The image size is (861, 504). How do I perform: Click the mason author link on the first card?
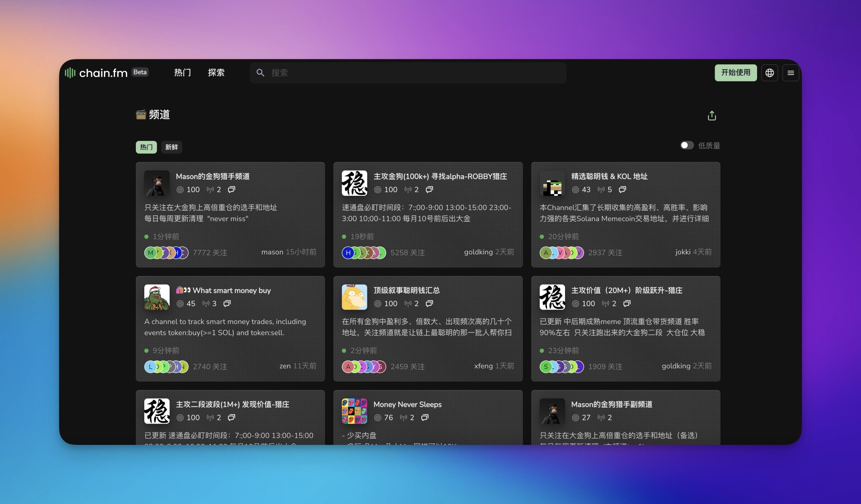pos(272,252)
